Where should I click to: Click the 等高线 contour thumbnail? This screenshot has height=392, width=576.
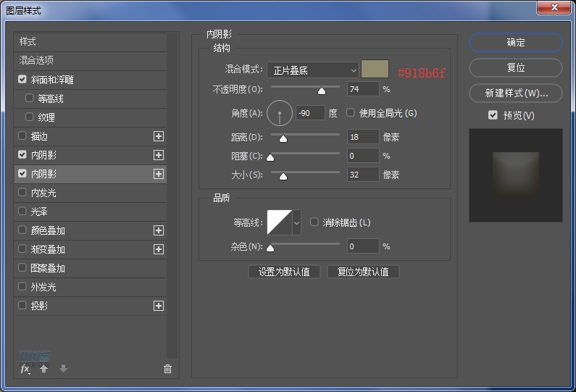point(280,222)
